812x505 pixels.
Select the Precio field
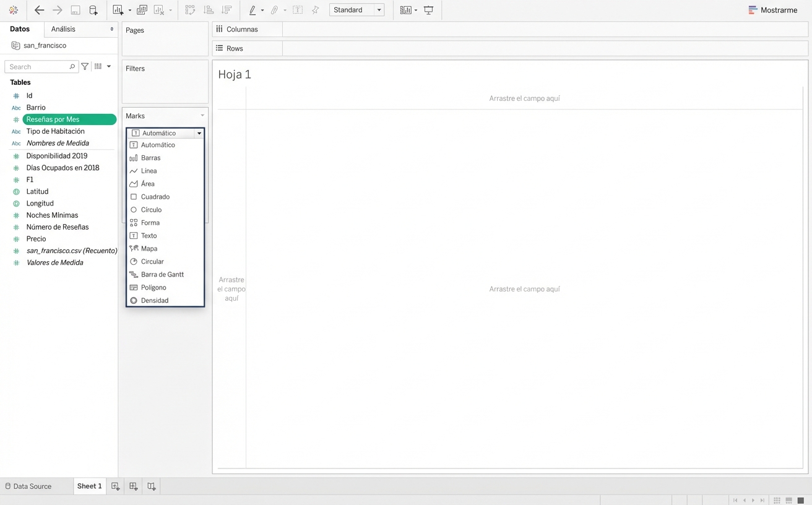36,239
